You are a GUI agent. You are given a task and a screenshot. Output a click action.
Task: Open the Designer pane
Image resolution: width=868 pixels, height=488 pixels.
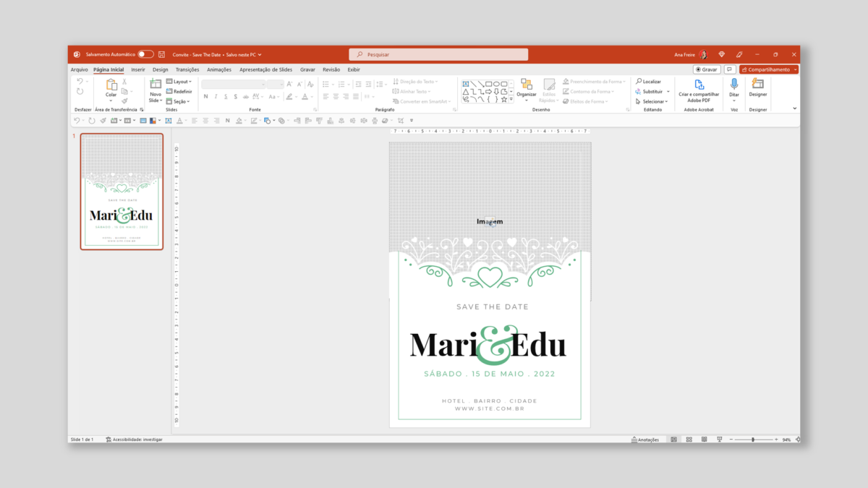(757, 86)
